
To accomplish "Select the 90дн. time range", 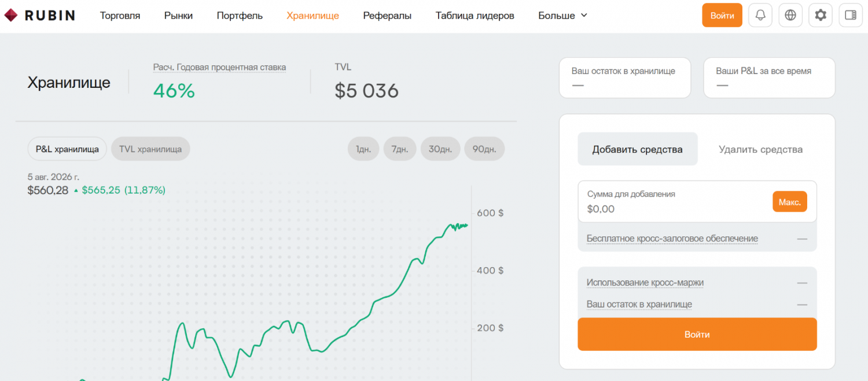I will pyautogui.click(x=484, y=149).
